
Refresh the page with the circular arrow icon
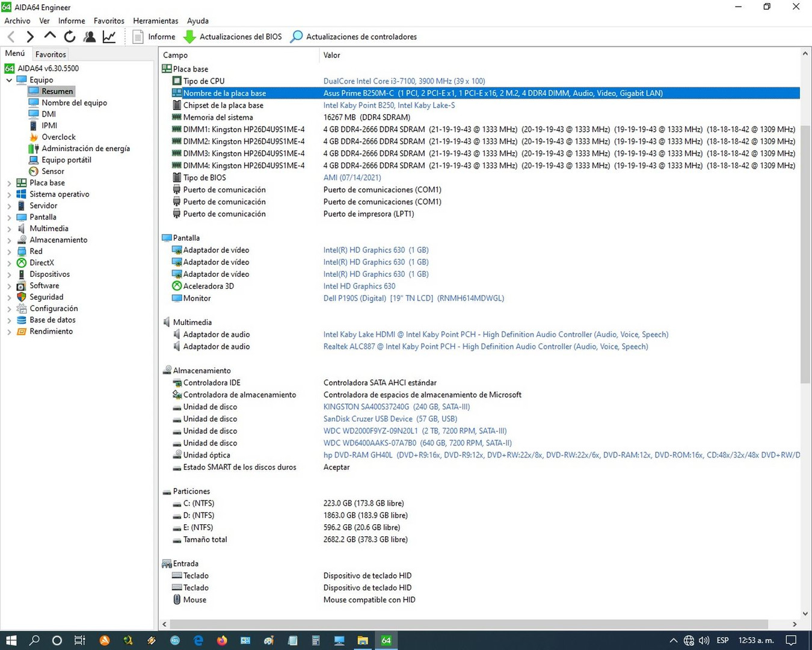pos(70,37)
